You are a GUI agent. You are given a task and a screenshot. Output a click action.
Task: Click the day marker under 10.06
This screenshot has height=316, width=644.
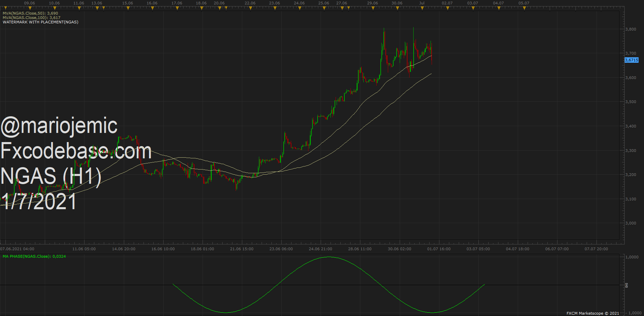pyautogui.click(x=54, y=8)
